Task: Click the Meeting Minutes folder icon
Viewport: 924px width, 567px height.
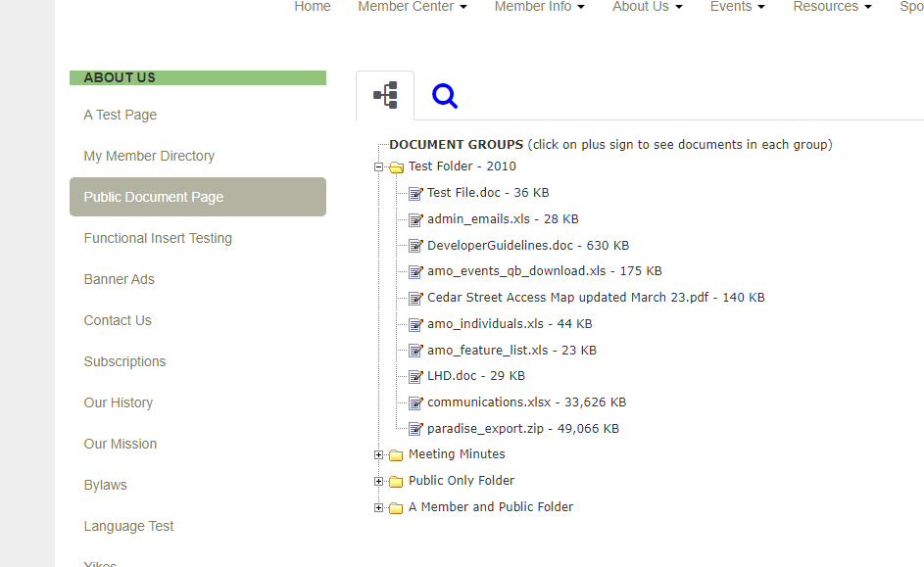Action: click(396, 455)
